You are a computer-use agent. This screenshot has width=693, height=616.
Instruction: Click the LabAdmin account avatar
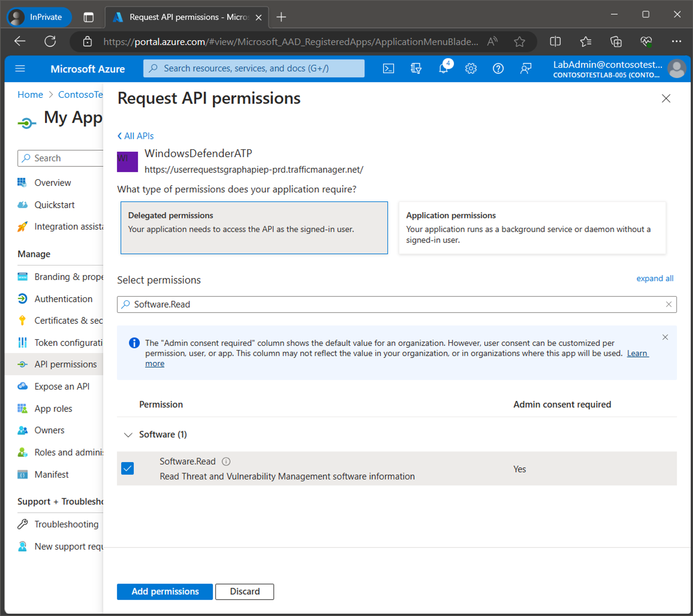(676, 69)
